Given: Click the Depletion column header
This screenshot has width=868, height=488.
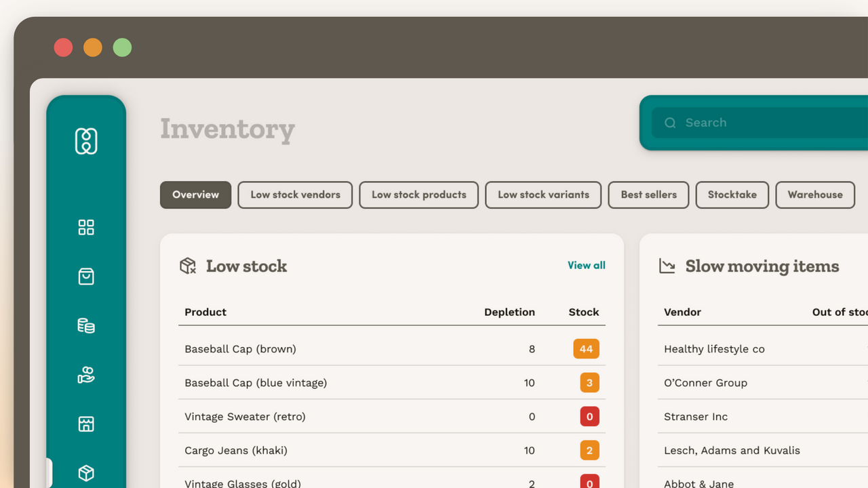Looking at the screenshot, I should point(509,312).
